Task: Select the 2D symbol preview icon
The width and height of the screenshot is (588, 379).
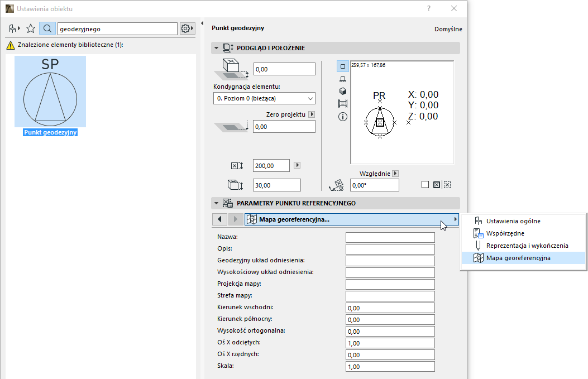Action: coord(343,66)
